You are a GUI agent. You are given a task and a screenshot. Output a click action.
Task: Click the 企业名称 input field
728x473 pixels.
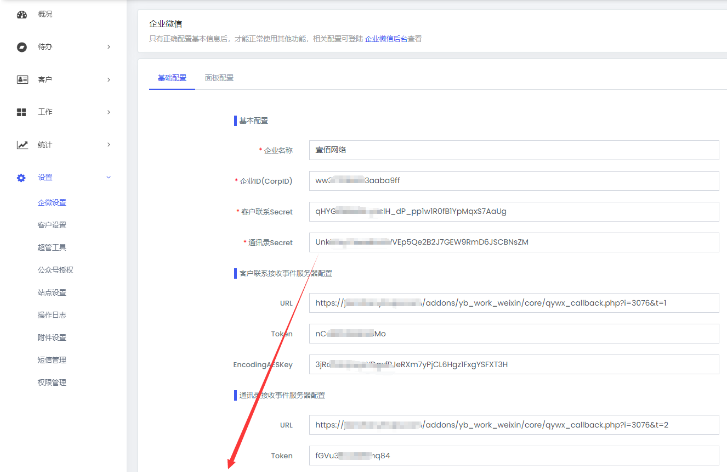[514, 150]
